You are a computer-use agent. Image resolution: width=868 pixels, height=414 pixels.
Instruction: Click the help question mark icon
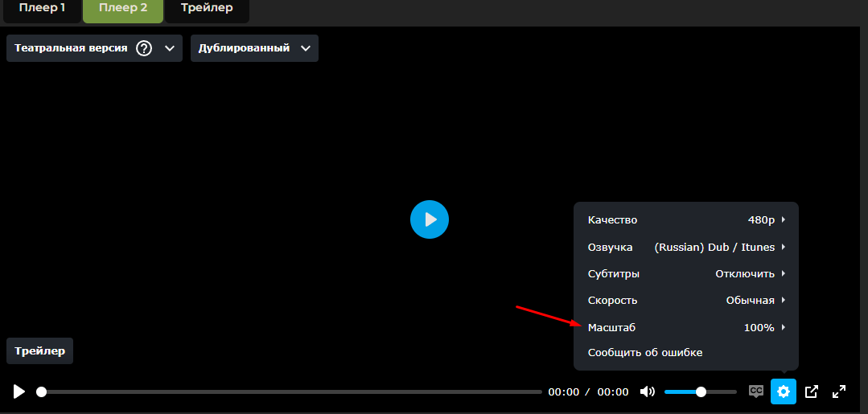coord(144,48)
